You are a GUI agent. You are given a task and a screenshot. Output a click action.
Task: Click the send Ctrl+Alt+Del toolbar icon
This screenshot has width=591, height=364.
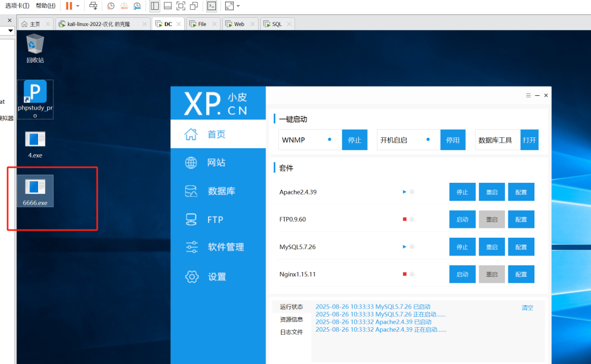pos(93,6)
